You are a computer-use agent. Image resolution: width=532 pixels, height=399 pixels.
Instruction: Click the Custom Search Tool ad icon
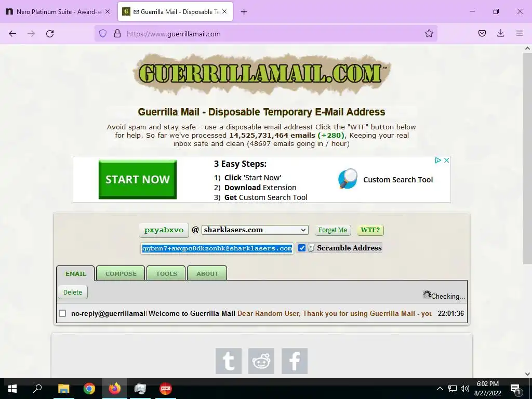(x=348, y=179)
